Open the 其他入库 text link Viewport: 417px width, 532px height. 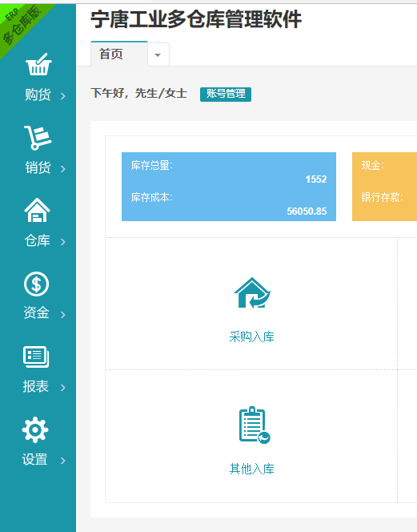[x=252, y=469]
